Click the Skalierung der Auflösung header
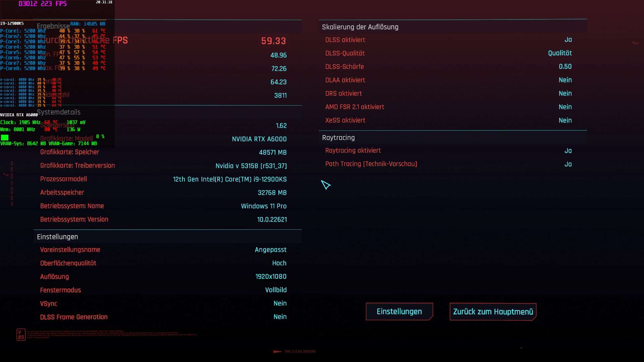This screenshot has width=644, height=362. (x=360, y=27)
